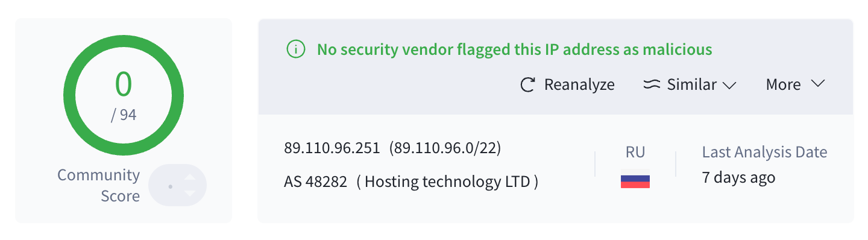868x240 pixels.
Task: Expand the Similar dropdown chevron
Action: tap(729, 85)
